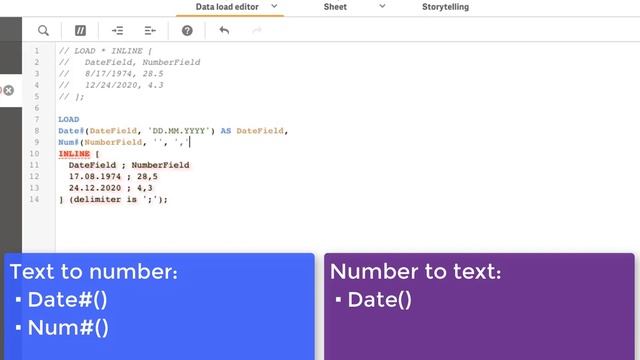Image resolution: width=640 pixels, height=360 pixels.
Task: Click the 'Number to text:' heading
Action: [416, 271]
